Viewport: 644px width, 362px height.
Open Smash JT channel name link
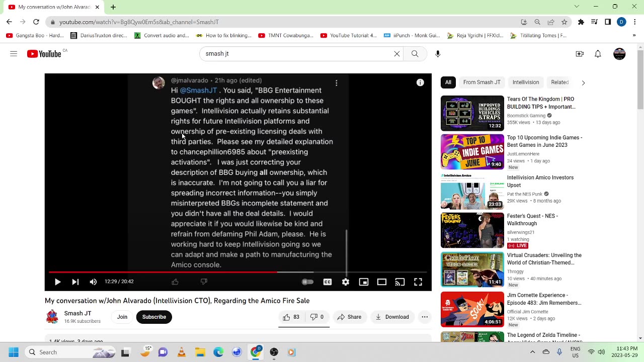(77, 313)
